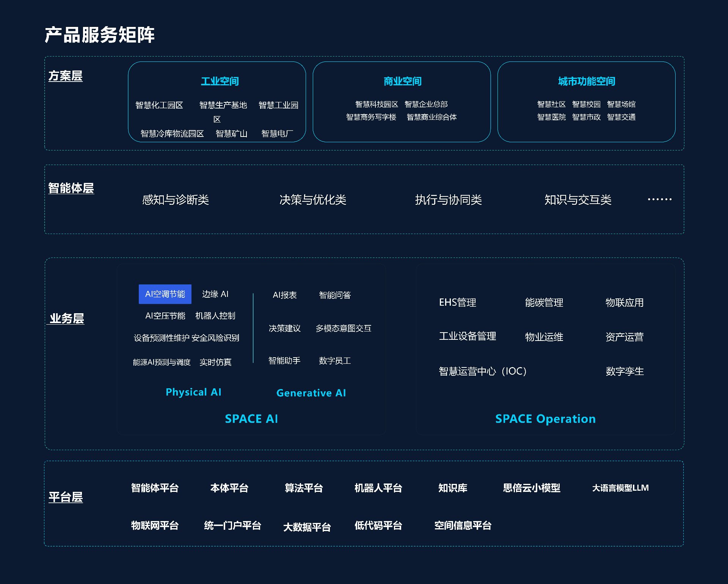Image resolution: width=728 pixels, height=584 pixels.
Task: Click 设备预测性维护 text
Action: click(162, 338)
